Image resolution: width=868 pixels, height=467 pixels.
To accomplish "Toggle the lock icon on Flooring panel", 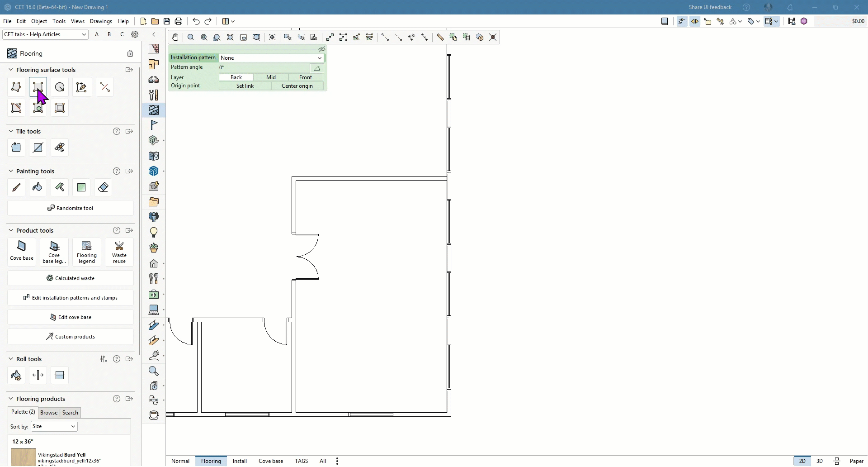I will (x=130, y=53).
